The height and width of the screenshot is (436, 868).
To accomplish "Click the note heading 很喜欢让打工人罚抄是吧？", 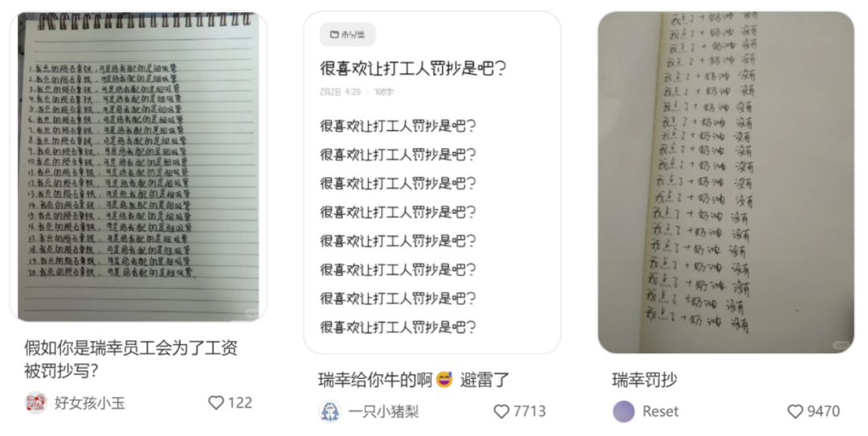I will click(413, 68).
